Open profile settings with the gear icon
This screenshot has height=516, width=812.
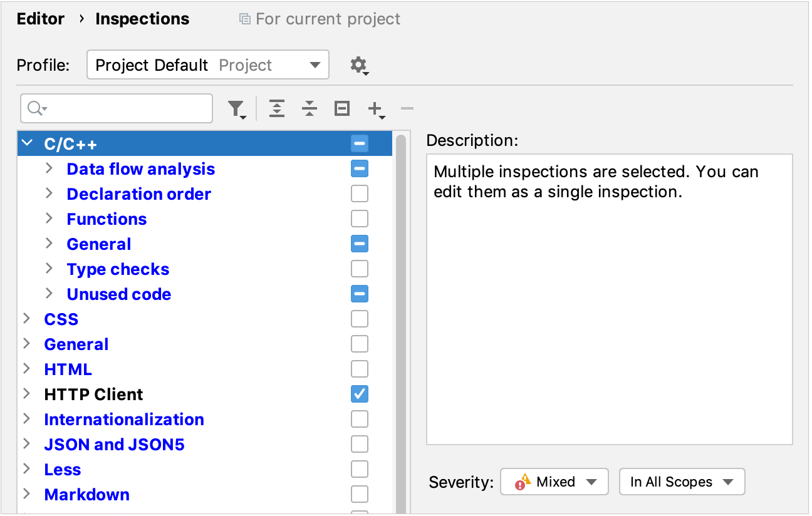click(x=358, y=64)
